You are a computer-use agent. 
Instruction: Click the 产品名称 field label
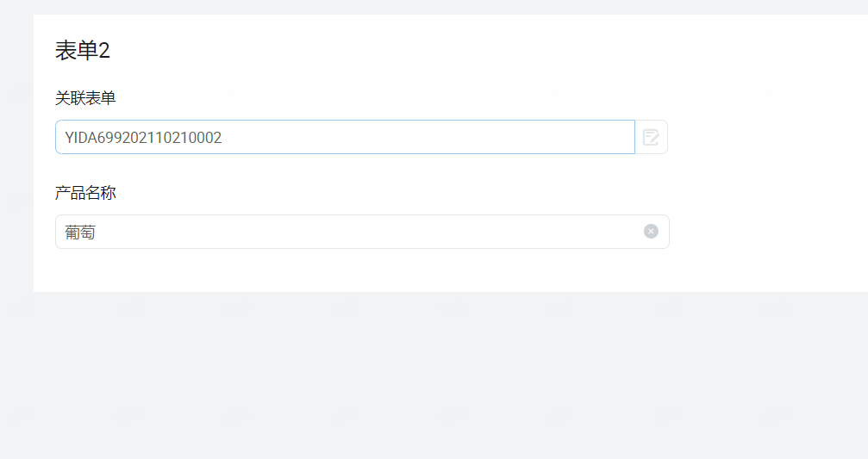85,192
